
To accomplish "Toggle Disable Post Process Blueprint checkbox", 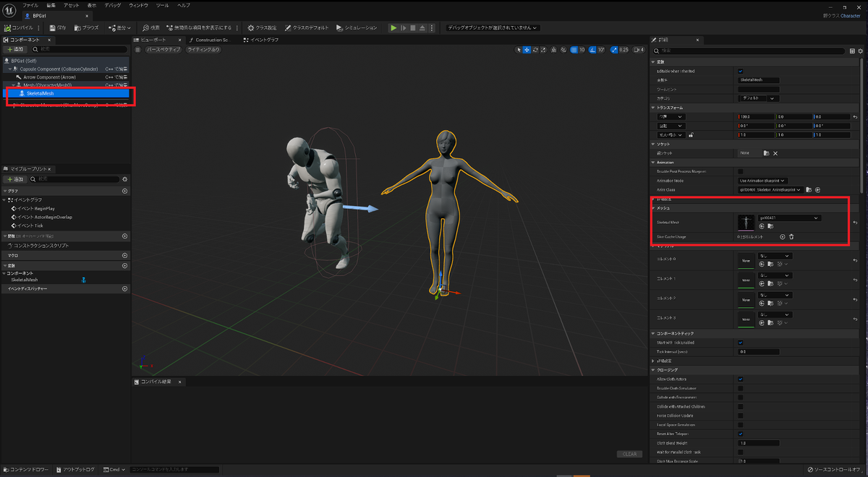I will (740, 171).
